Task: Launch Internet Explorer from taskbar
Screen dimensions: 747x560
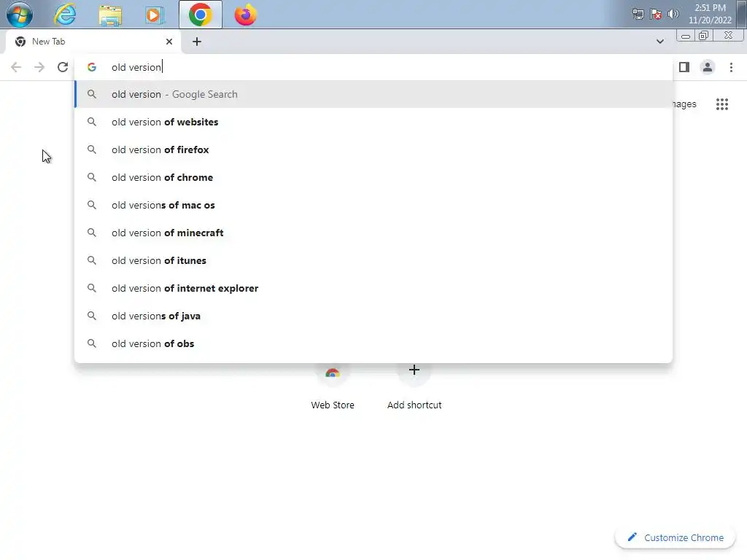Action: click(x=65, y=15)
